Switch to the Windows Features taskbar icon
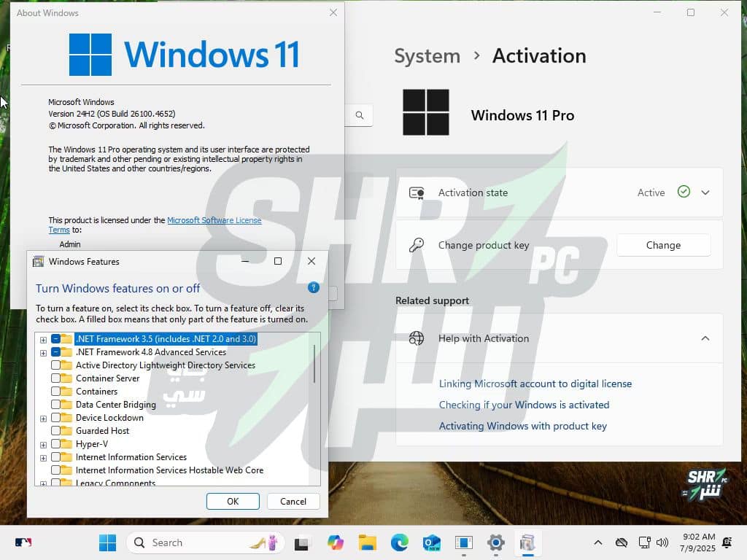Image resolution: width=747 pixels, height=560 pixels. (x=527, y=542)
